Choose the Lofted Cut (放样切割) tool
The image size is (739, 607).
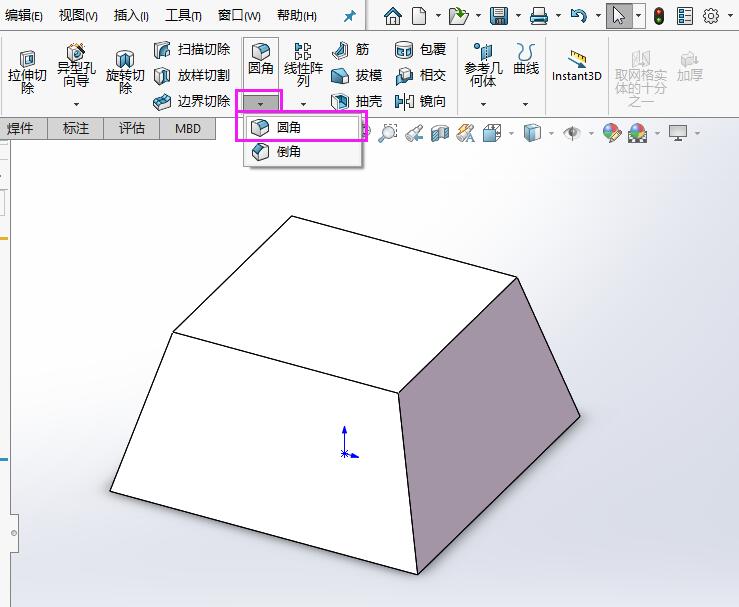[192, 75]
